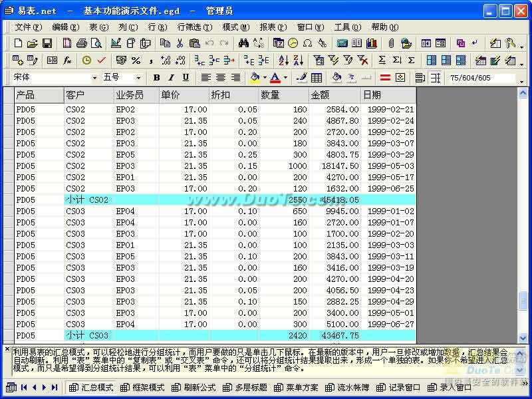
Task: Switch to the 框架模式 sheet tab
Action: pyautogui.click(x=142, y=388)
